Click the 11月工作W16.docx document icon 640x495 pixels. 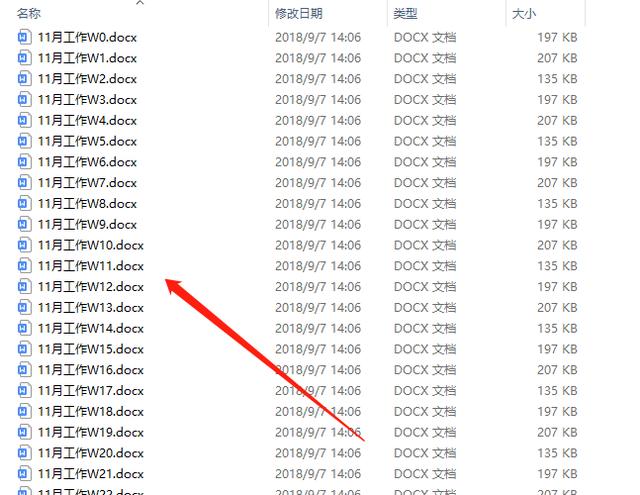point(24,370)
